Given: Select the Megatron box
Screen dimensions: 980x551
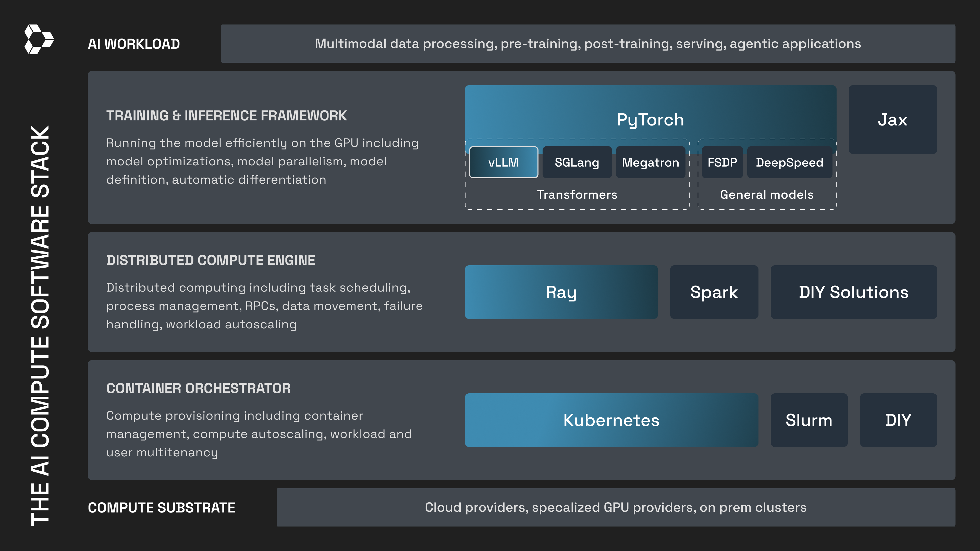Looking at the screenshot, I should tap(650, 162).
